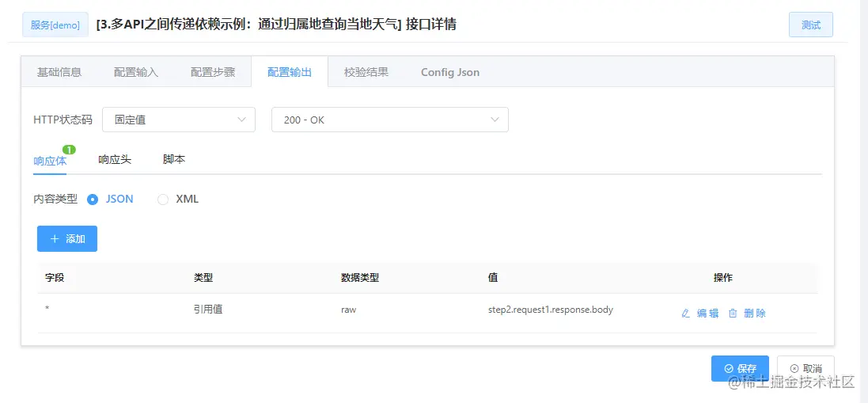Image resolution: width=868 pixels, height=403 pixels.
Task: Click the HTTP状态码 label
Action: (x=63, y=120)
